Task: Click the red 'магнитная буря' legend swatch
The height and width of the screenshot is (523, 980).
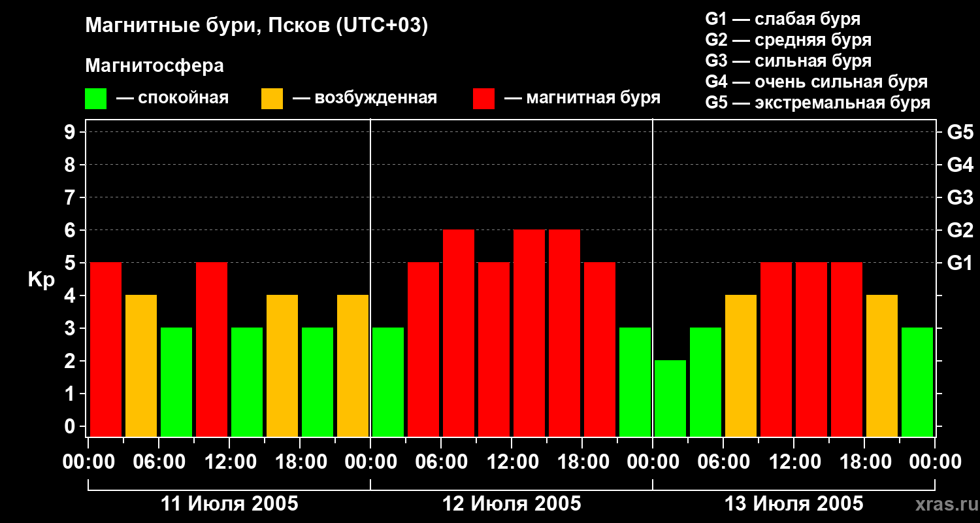Action: click(x=483, y=99)
